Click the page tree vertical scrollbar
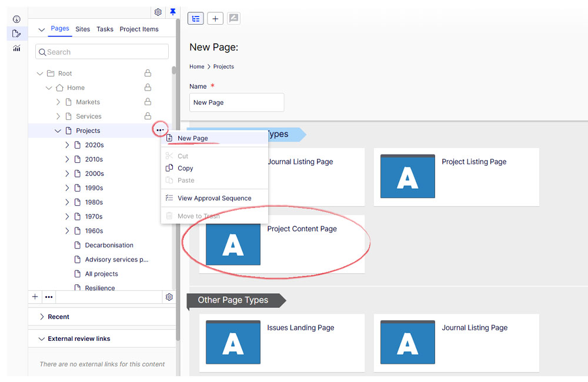Screen dimensions: 588x382 pos(173,71)
